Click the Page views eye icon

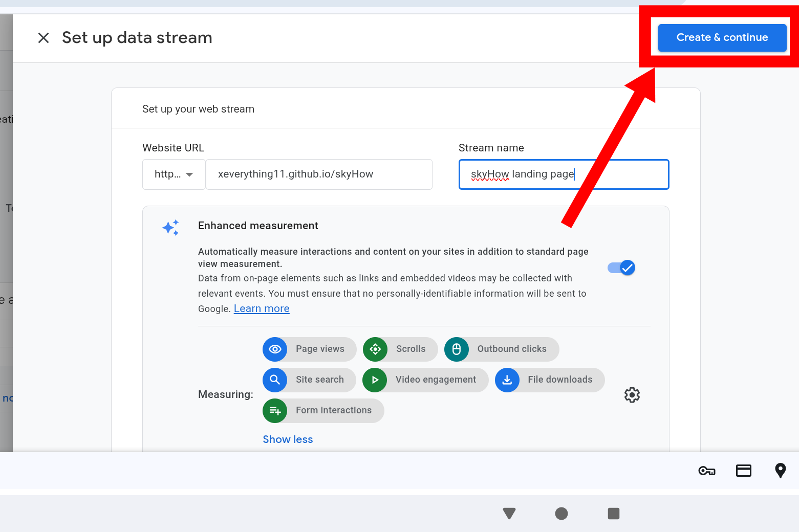(x=275, y=349)
